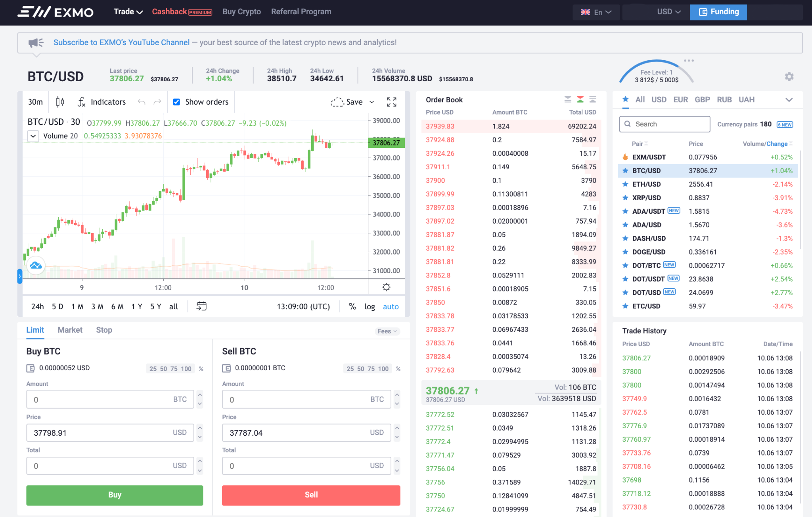Click the star next to DOGE/USD
This screenshot has width=812, height=517.
tap(625, 252)
